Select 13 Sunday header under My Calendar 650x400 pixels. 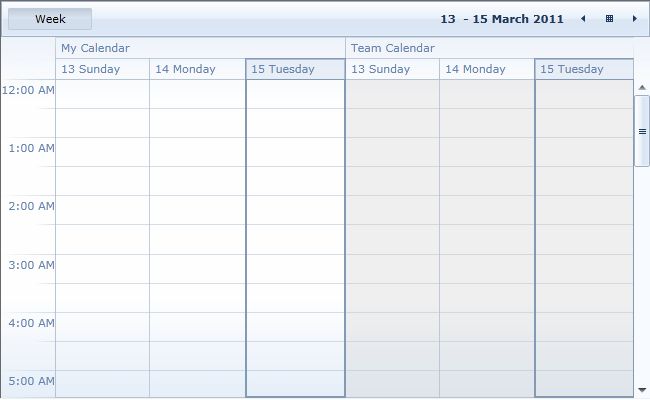click(x=102, y=69)
